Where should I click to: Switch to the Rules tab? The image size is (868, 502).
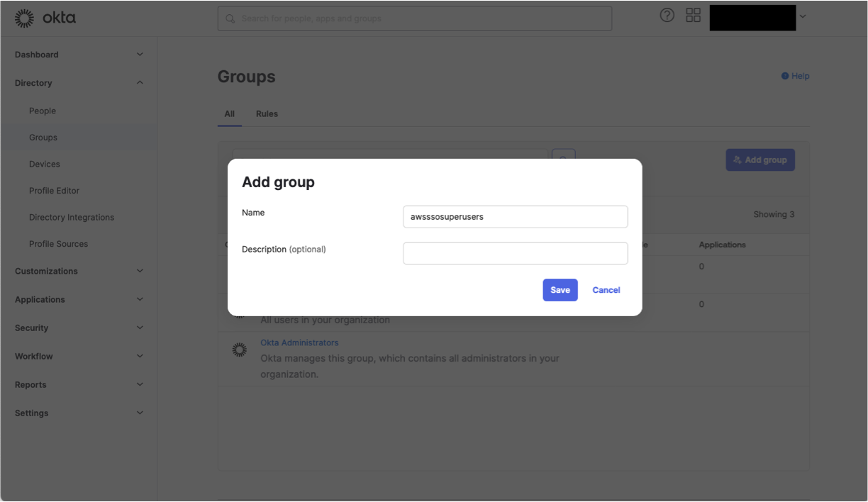(x=267, y=113)
